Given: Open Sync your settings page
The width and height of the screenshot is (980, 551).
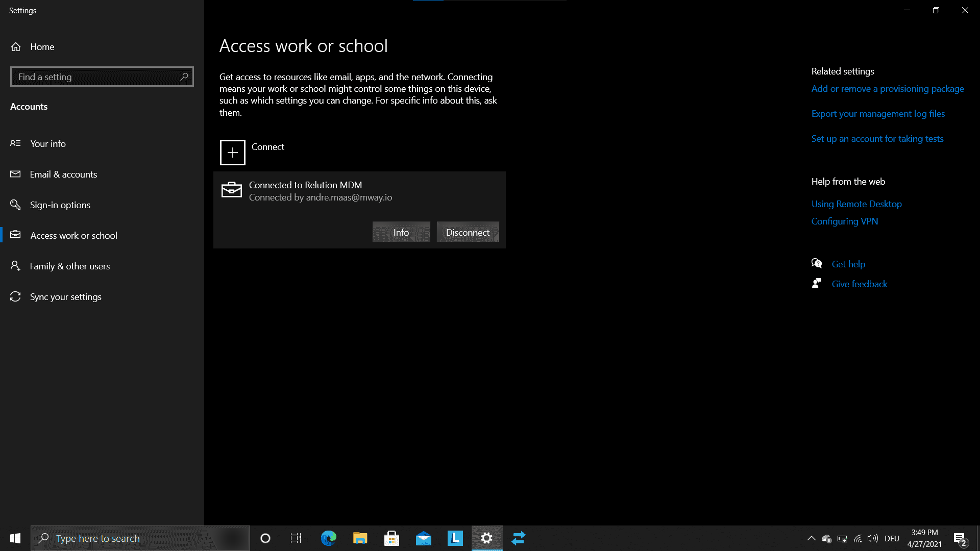Looking at the screenshot, I should click(65, 296).
